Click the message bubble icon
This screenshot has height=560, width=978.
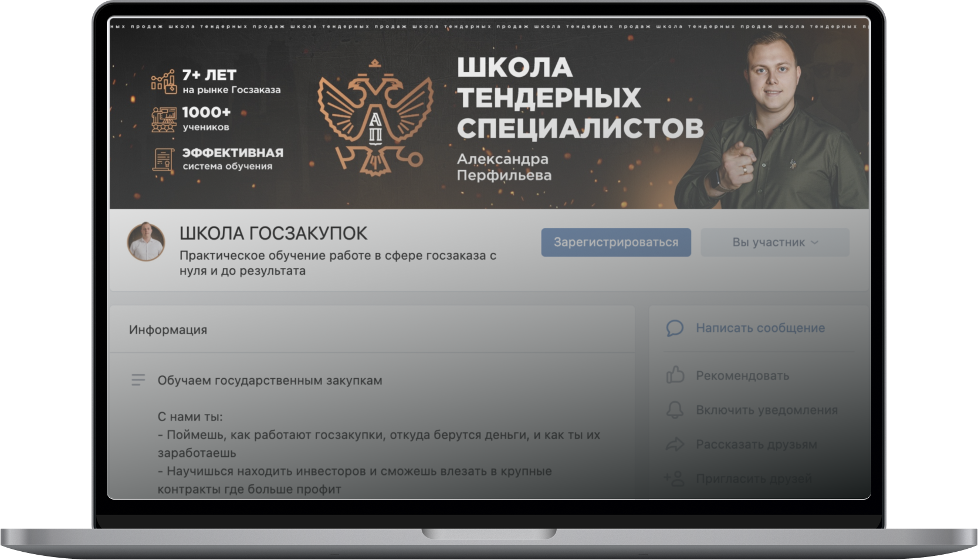[x=675, y=328]
